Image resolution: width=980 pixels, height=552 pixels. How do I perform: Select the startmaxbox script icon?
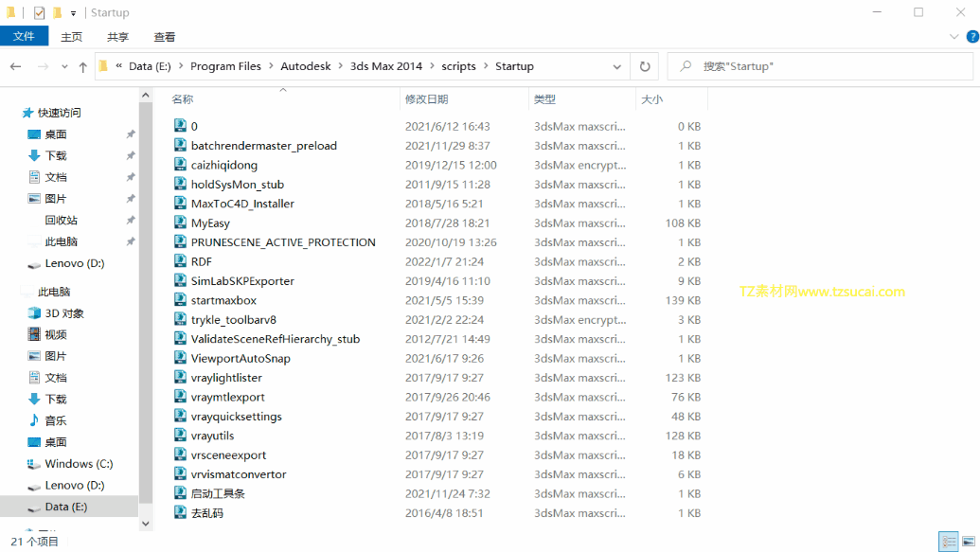180,300
